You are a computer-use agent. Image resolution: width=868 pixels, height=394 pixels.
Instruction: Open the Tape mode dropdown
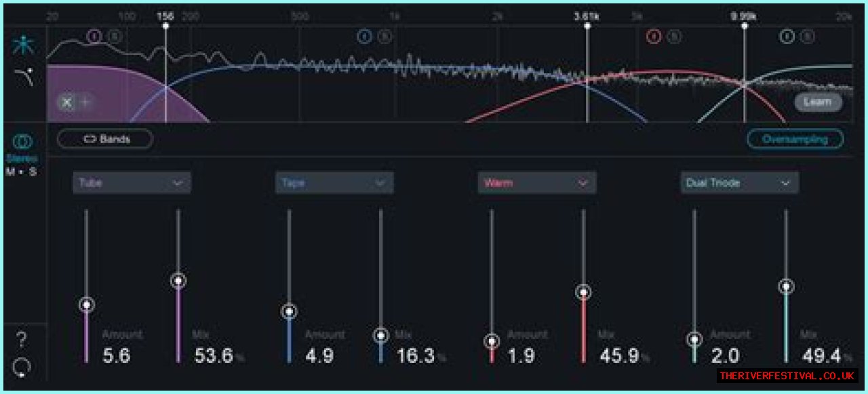pyautogui.click(x=334, y=182)
